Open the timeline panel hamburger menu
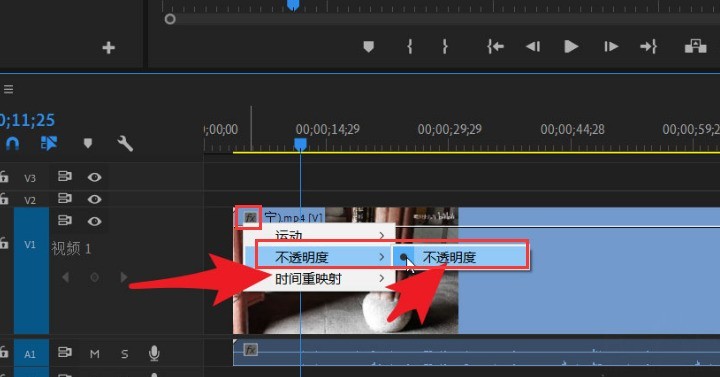 click(x=8, y=89)
